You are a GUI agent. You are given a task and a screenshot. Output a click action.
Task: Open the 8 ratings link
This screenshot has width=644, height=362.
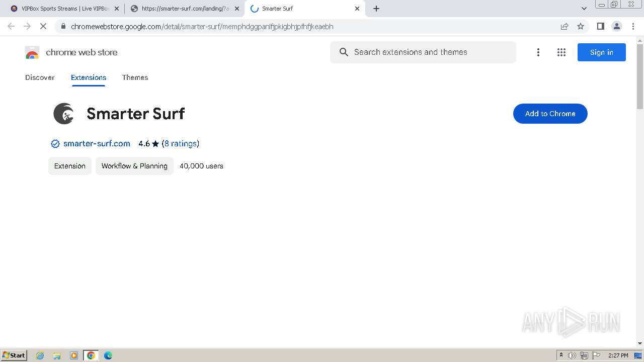coord(181,144)
